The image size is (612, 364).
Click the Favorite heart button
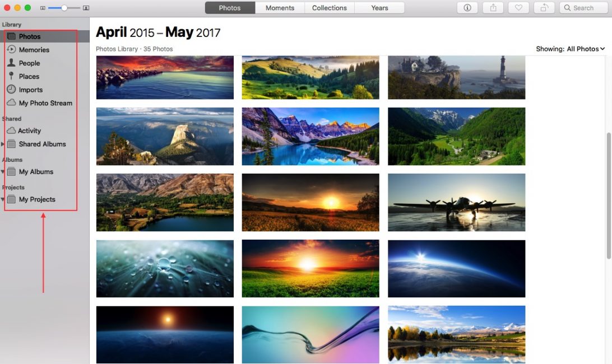pos(519,8)
